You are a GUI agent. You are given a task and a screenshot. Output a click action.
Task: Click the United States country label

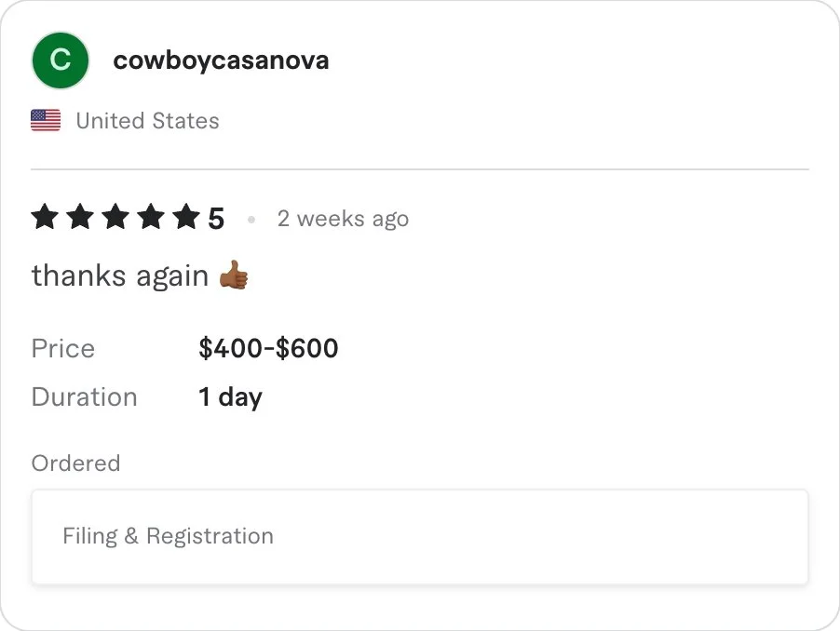point(147,121)
